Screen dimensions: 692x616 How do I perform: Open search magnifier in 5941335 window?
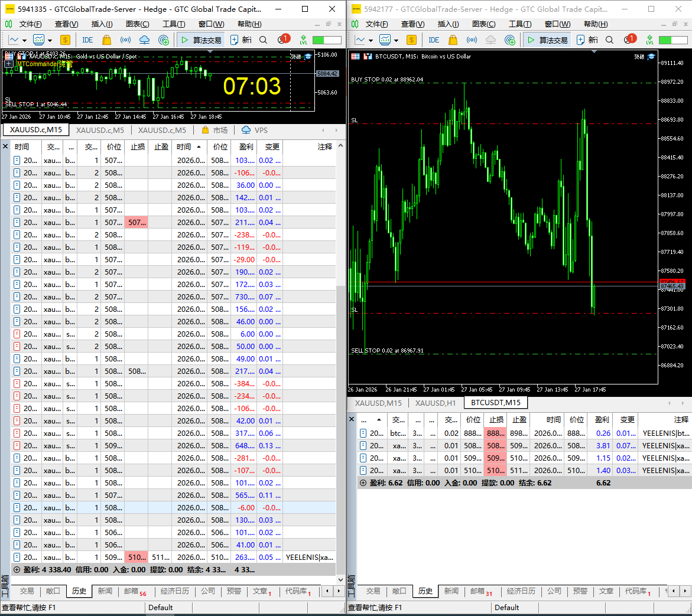(x=264, y=40)
